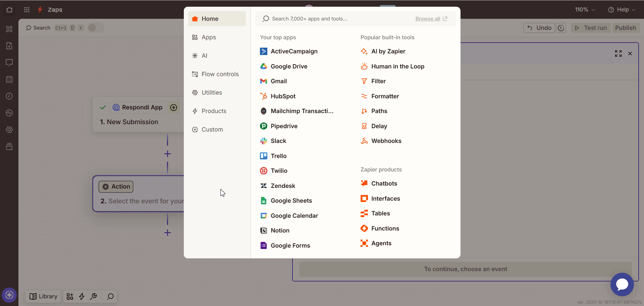Go to the Zapier home icon
Viewport: 644px width, 306px height.
(9, 10)
